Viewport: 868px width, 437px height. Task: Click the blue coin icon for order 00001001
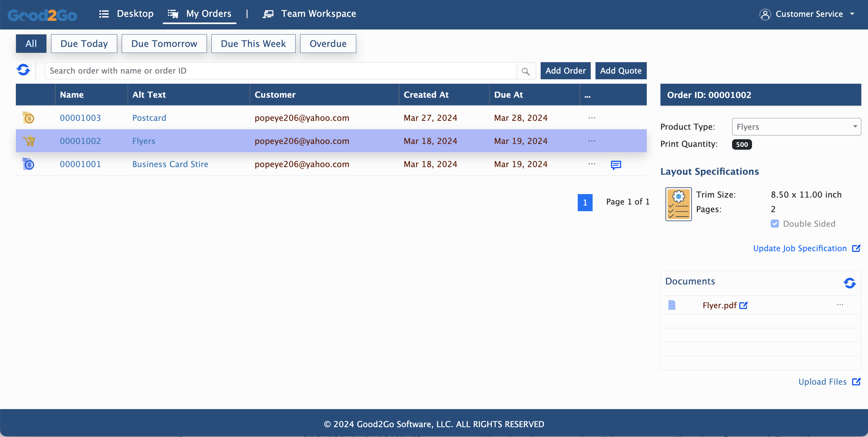29,164
